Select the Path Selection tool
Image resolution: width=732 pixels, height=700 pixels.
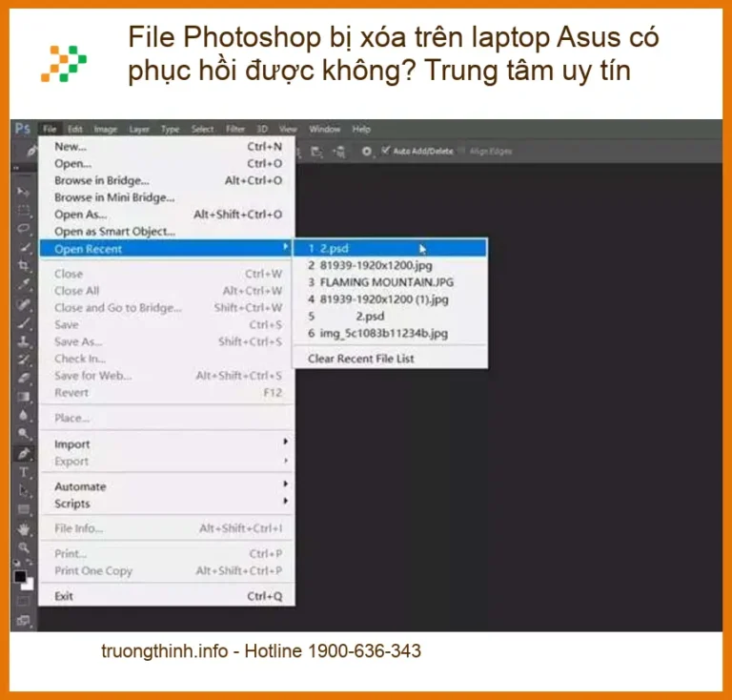23,491
